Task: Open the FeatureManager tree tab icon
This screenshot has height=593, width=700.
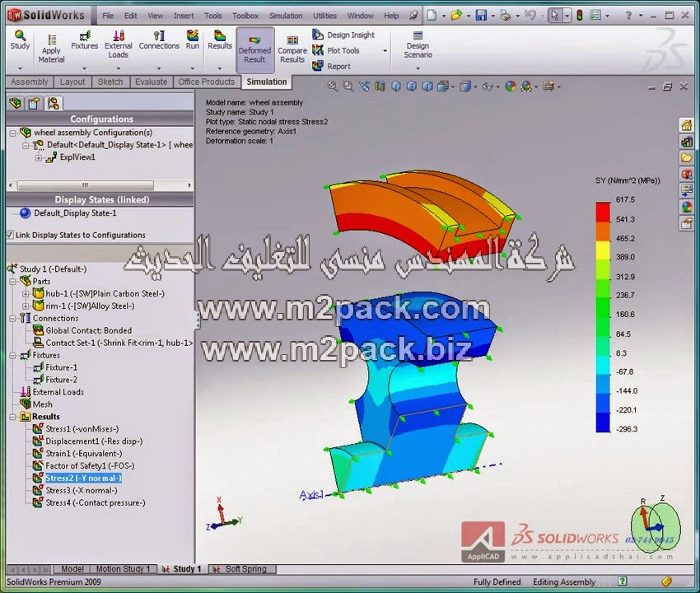Action: click(15, 104)
